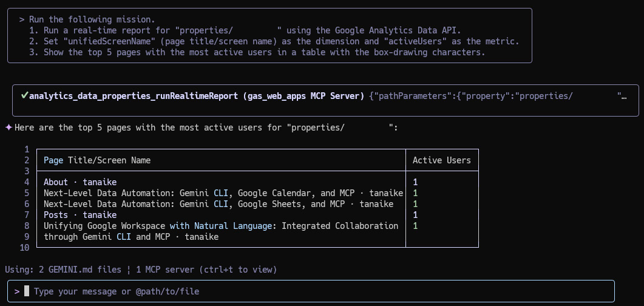The height and width of the screenshot is (306, 644).
Task: Click the purple sparkle icon before the response
Action: [8, 127]
